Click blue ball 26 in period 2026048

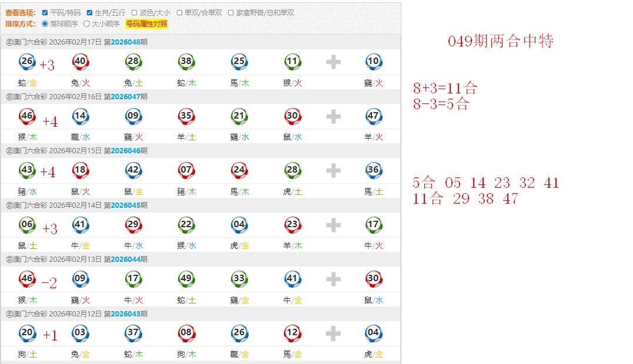(x=27, y=62)
